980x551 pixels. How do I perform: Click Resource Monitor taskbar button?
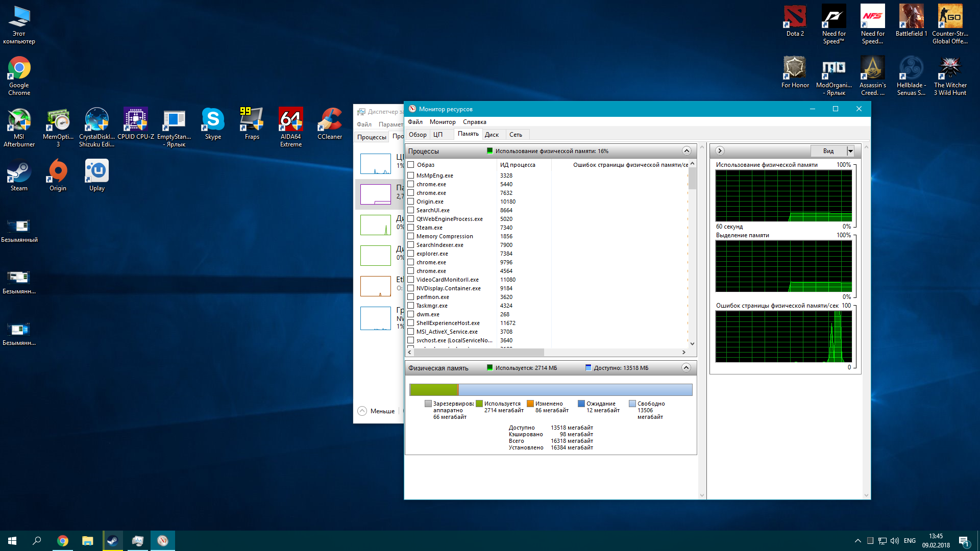tap(163, 541)
